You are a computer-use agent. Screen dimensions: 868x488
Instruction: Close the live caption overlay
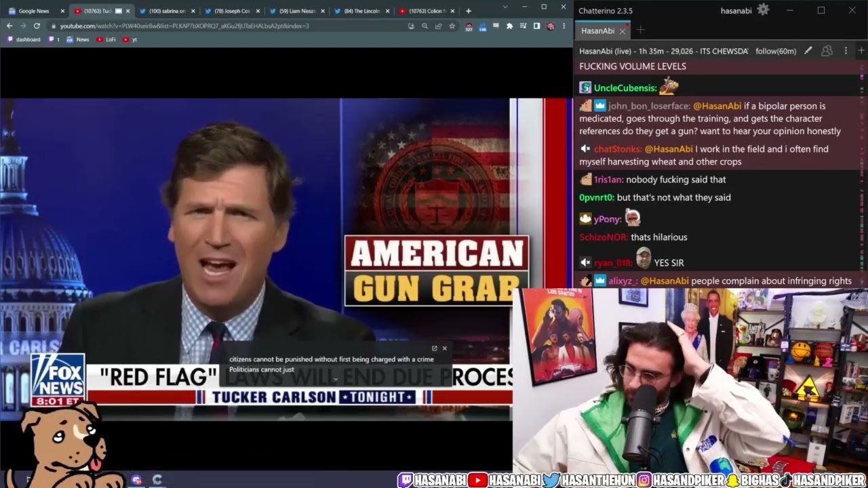pos(445,348)
